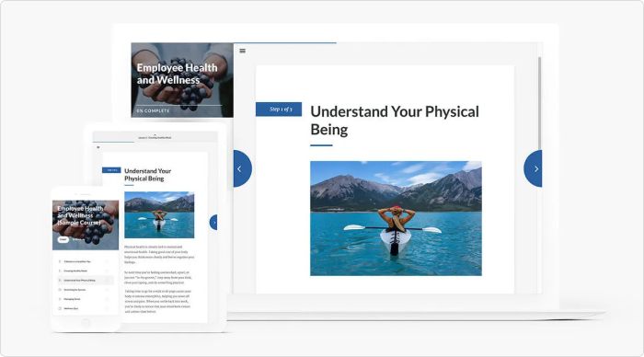644x357 pixels.
Task: Click the kayak photo on the laptop screen
Action: pyautogui.click(x=396, y=218)
